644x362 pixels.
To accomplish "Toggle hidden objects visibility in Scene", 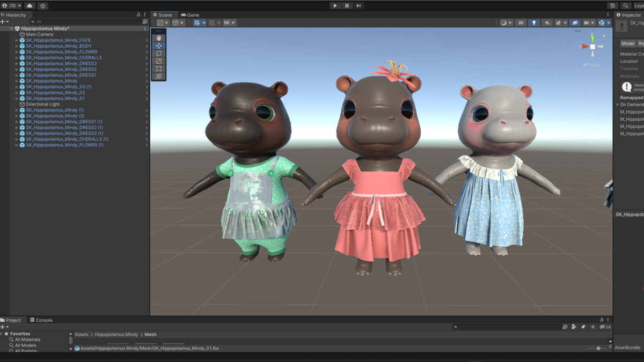I will tap(575, 23).
